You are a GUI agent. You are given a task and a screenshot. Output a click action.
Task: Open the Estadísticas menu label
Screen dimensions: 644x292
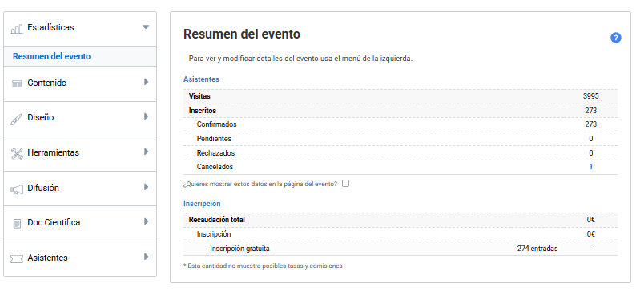coord(50,27)
